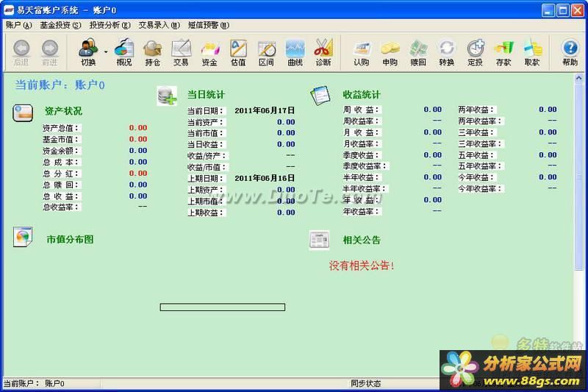Open the 投资分析(E) menu
The image size is (588, 392).
pos(110,25)
